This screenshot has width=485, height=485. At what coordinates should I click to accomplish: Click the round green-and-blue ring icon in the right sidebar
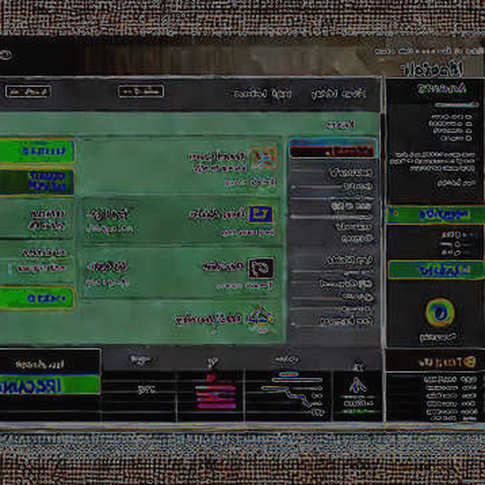coord(440,313)
